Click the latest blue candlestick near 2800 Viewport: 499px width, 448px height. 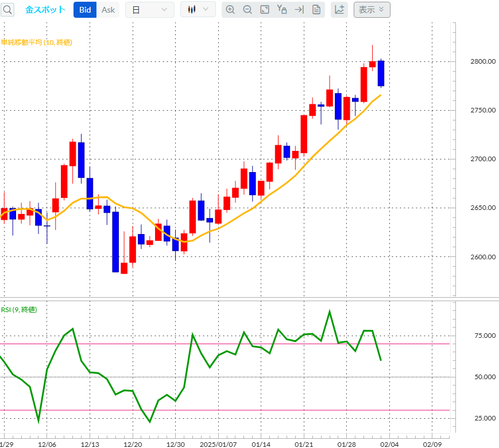[x=381, y=73]
